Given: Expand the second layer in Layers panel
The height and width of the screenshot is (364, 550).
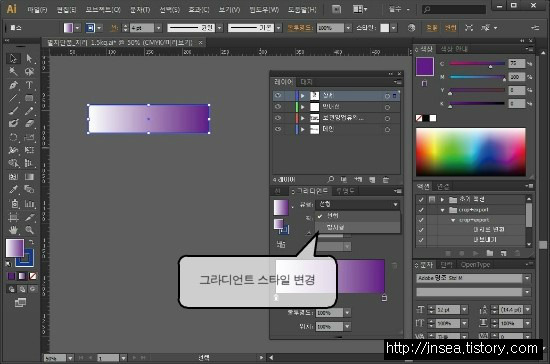Looking at the screenshot, I should pos(303,107).
